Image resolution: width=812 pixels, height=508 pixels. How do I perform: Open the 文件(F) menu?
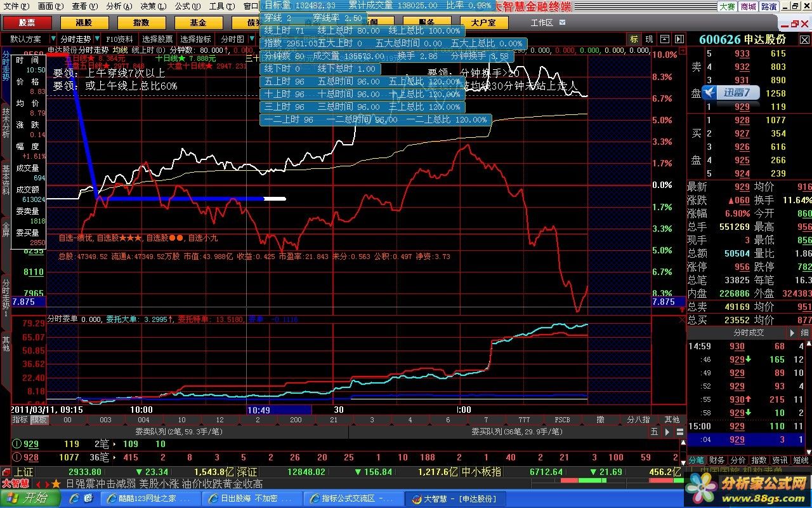[16, 6]
